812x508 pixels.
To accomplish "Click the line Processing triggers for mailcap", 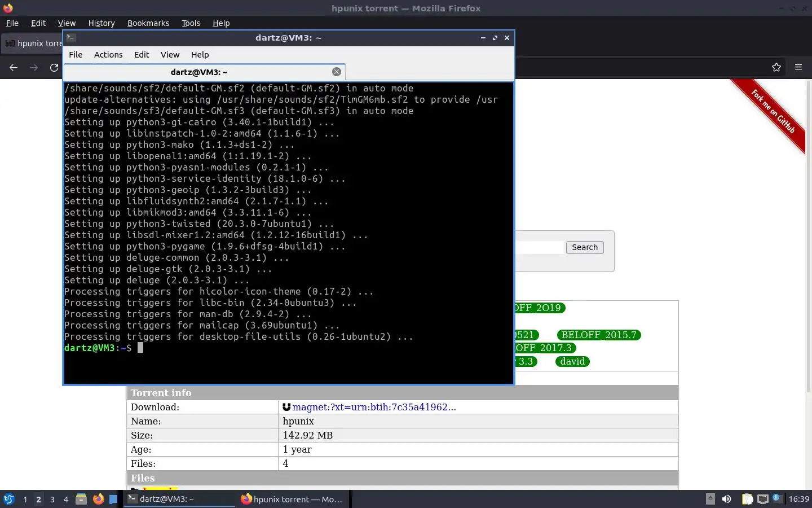I will 202,325.
